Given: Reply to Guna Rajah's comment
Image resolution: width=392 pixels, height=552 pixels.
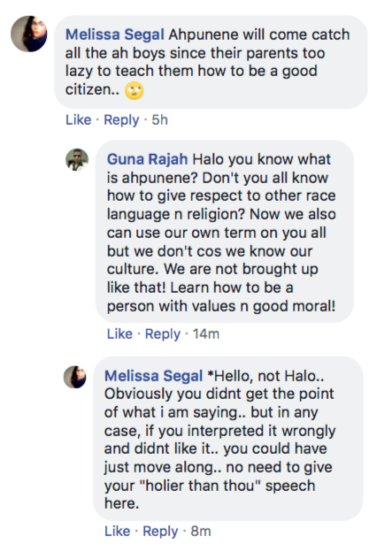Looking at the screenshot, I should [x=163, y=333].
